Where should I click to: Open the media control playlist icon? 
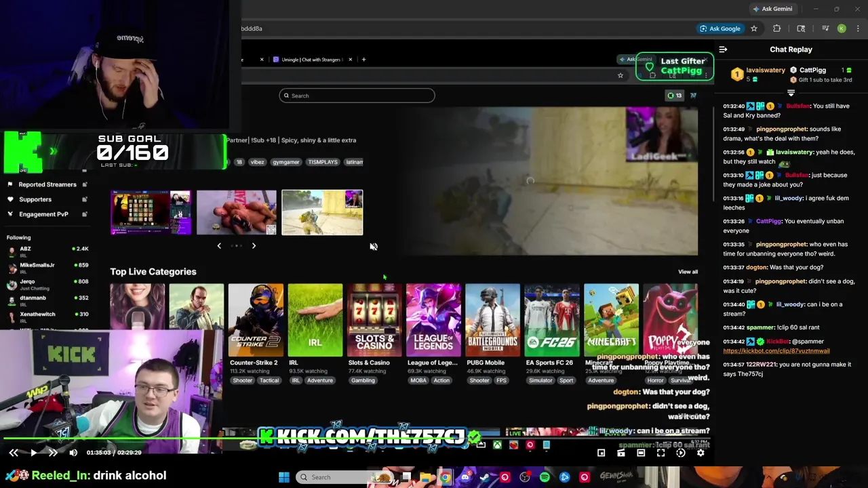[x=825, y=28]
